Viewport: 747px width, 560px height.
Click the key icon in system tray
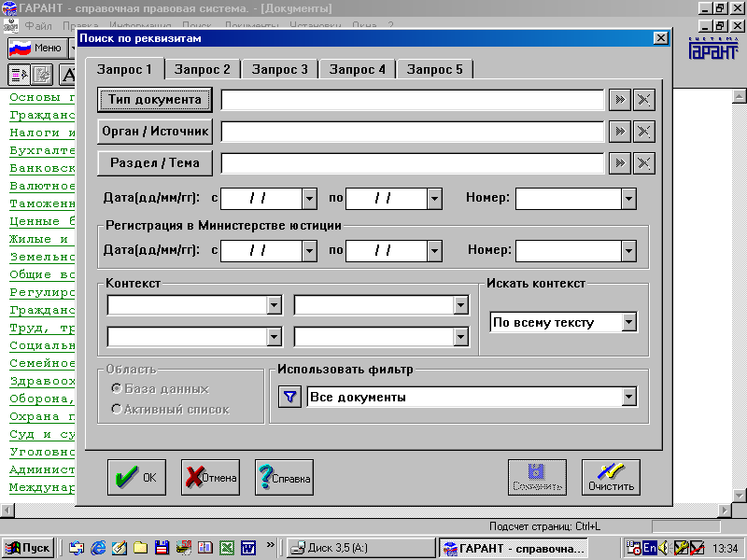681,548
